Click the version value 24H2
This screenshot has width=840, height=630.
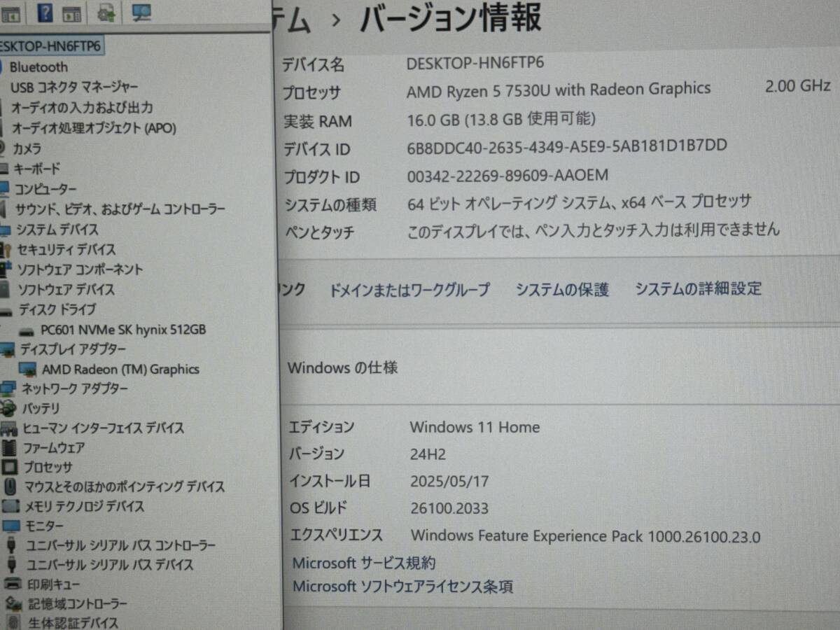pos(428,455)
